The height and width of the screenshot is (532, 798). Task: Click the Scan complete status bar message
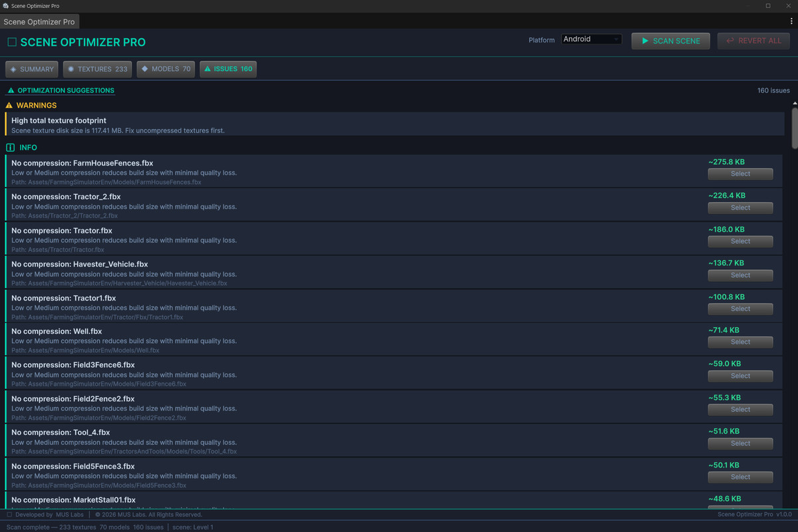tap(110, 527)
